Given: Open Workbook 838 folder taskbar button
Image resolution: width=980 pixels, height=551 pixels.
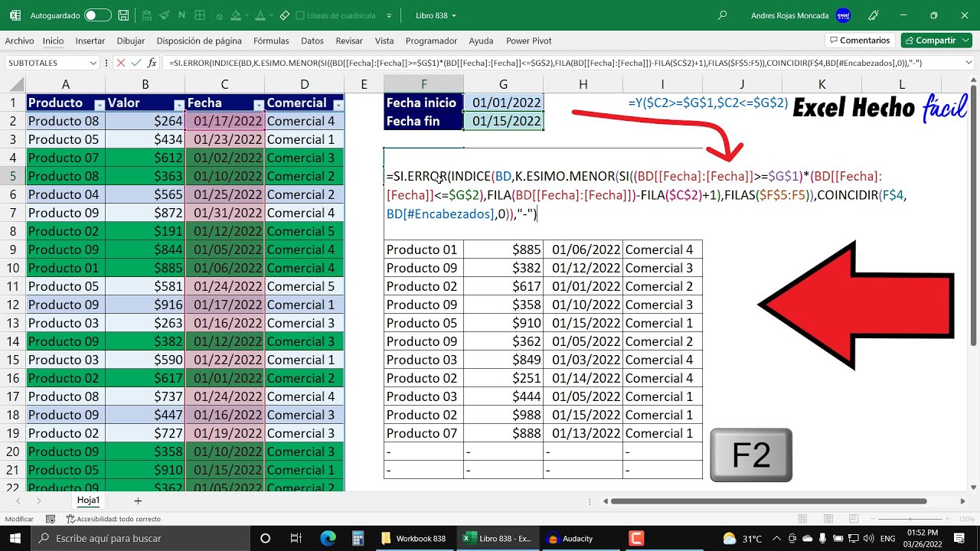Looking at the screenshot, I should [x=413, y=539].
